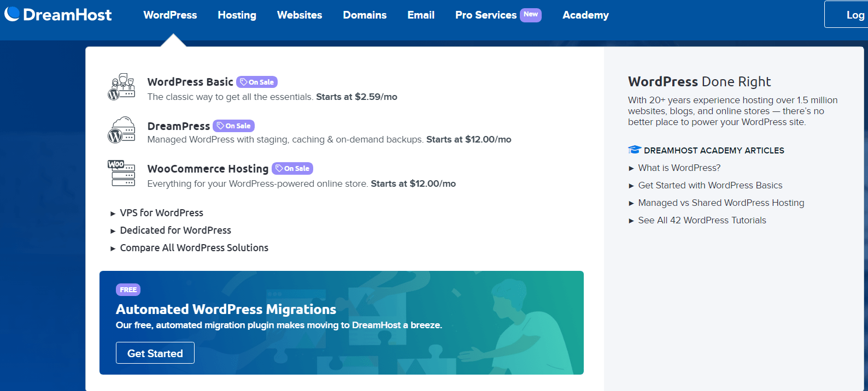
Task: Click arrow bullet before Compare All WordPress Solutions
Action: [x=113, y=248]
